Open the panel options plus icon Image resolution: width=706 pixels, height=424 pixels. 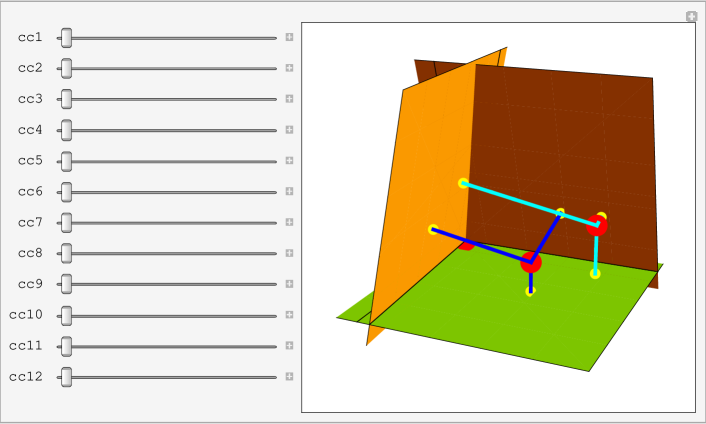pos(692,16)
